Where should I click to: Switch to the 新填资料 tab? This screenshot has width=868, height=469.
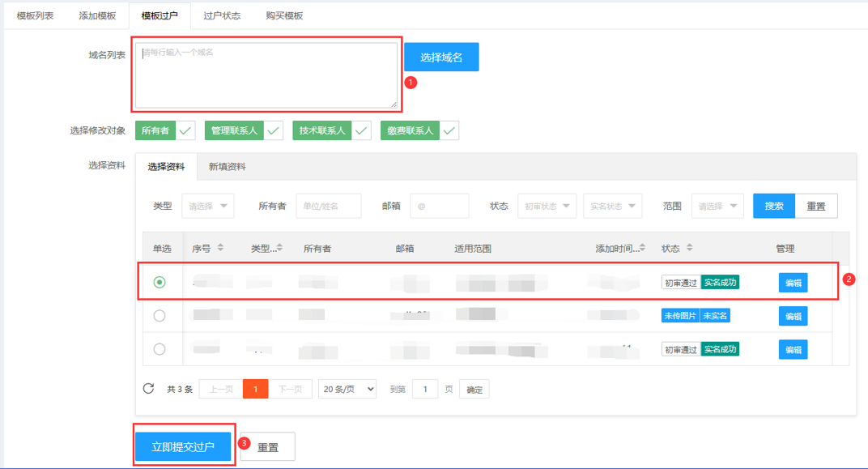coord(227,167)
